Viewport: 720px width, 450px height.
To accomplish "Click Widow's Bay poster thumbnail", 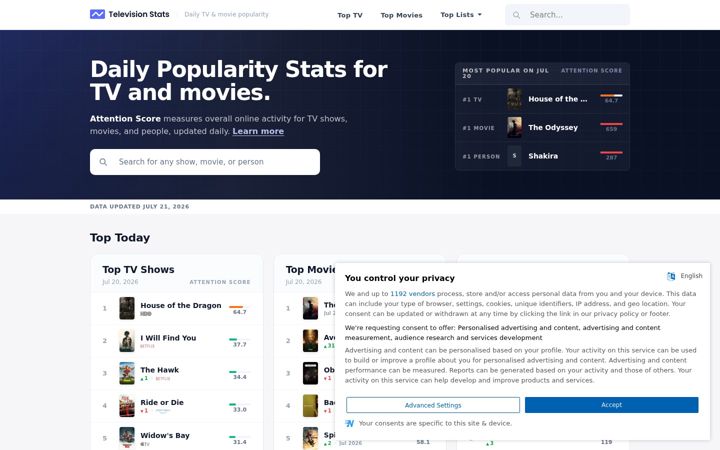I will 127,438.
